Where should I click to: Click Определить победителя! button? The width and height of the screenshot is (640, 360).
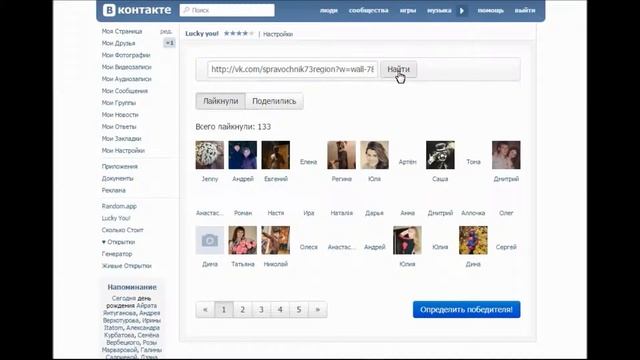click(x=467, y=310)
